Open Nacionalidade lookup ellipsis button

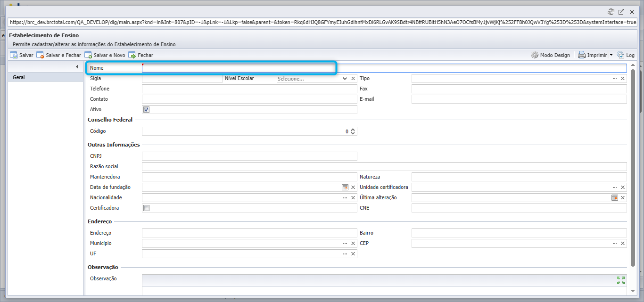click(345, 197)
